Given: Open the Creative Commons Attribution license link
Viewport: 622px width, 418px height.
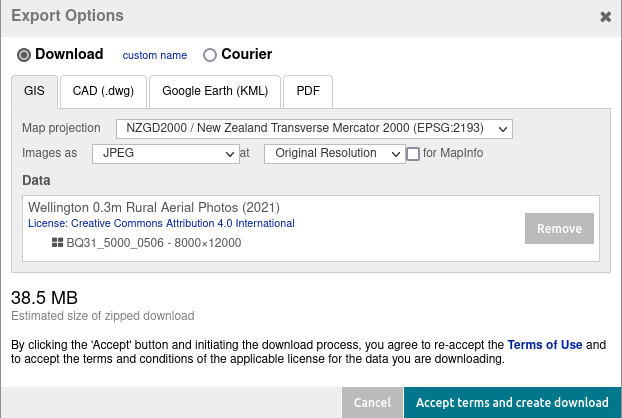Looking at the screenshot, I should coord(161,223).
